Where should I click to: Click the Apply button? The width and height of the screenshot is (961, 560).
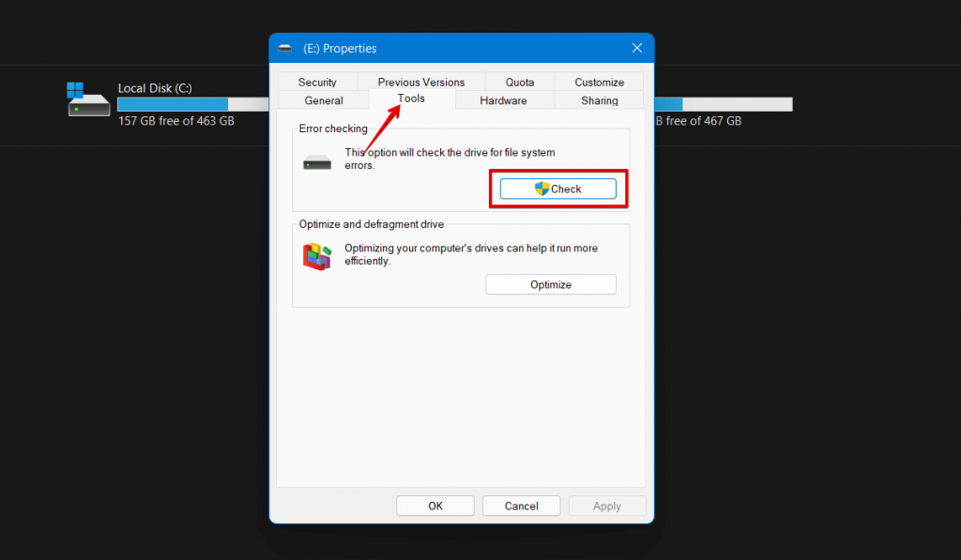point(606,505)
